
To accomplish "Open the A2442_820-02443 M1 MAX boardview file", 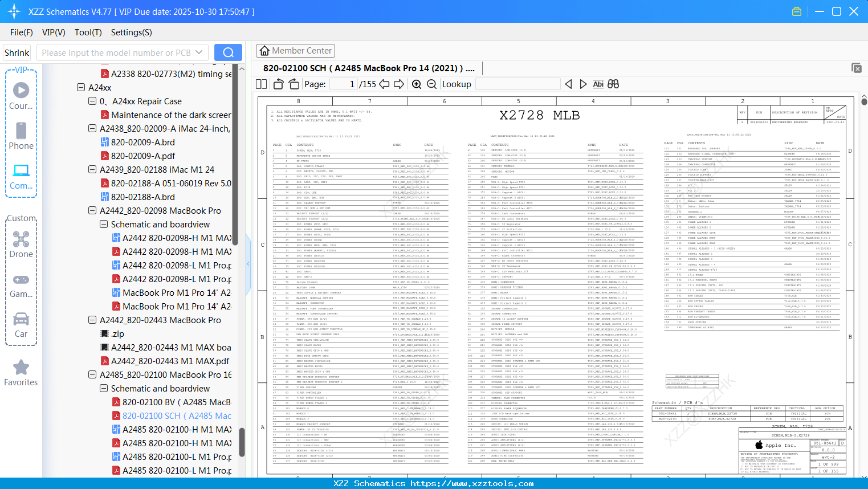I will pos(166,348).
